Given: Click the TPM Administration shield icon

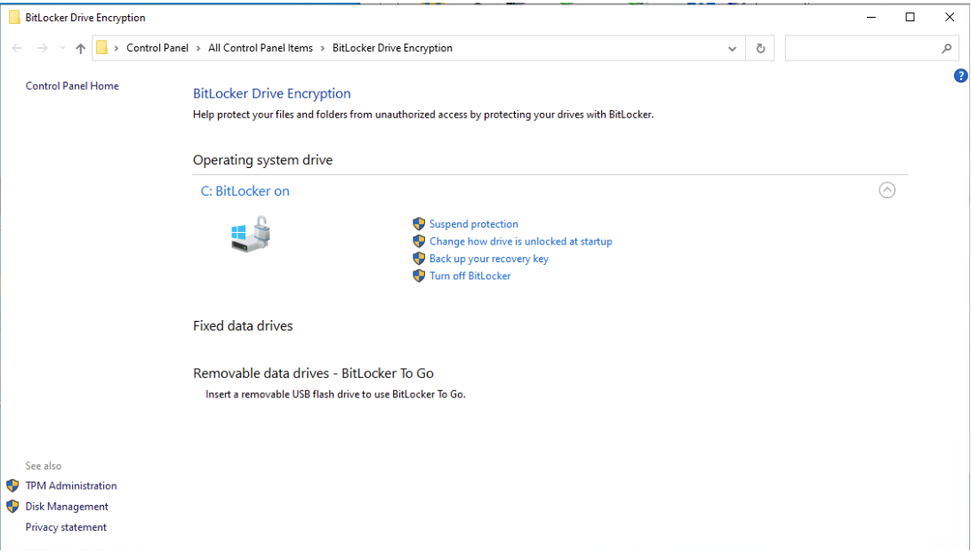Looking at the screenshot, I should (12, 485).
